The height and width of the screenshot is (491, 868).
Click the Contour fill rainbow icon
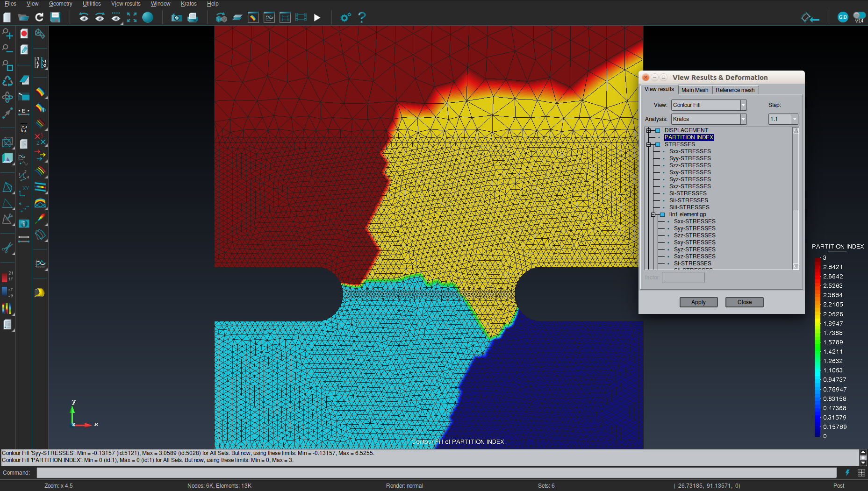[x=40, y=92]
